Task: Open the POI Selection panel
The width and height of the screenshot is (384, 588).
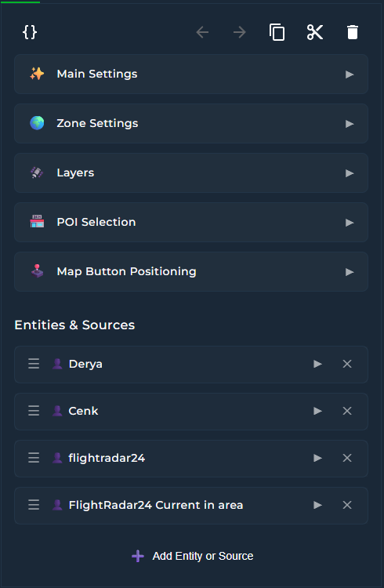Action: (x=191, y=223)
